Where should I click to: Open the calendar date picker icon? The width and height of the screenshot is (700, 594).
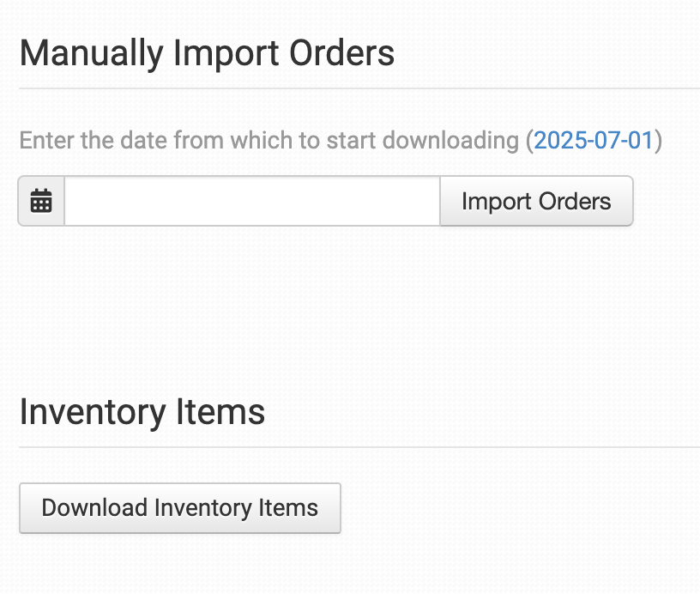pyautogui.click(x=41, y=201)
